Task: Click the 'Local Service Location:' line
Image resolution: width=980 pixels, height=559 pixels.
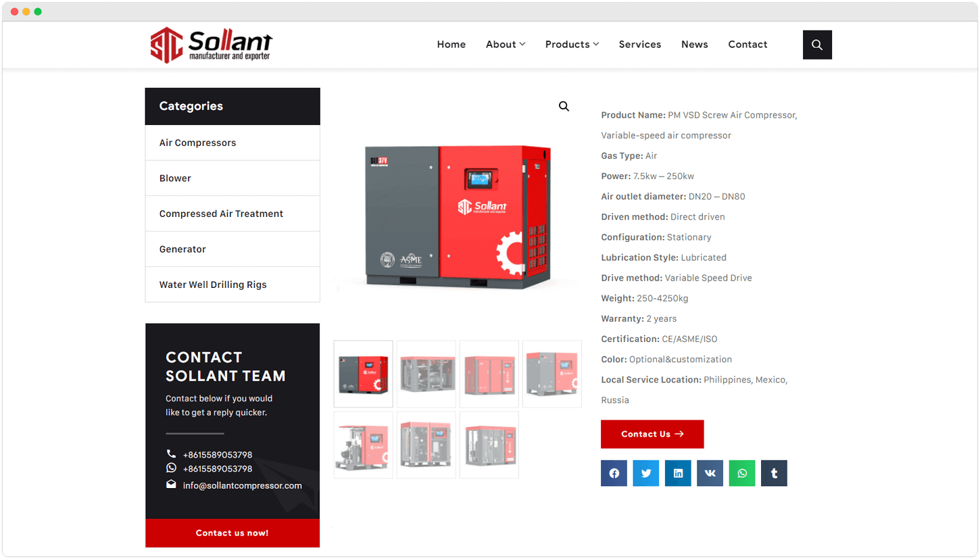Action: tap(695, 390)
